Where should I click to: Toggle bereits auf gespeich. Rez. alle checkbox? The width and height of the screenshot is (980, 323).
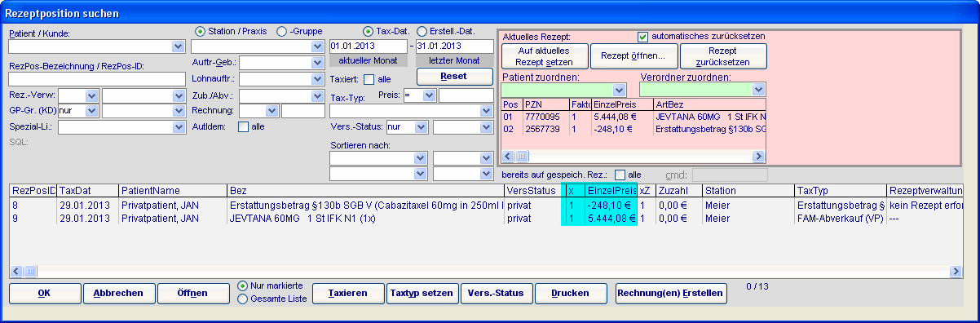tap(620, 175)
